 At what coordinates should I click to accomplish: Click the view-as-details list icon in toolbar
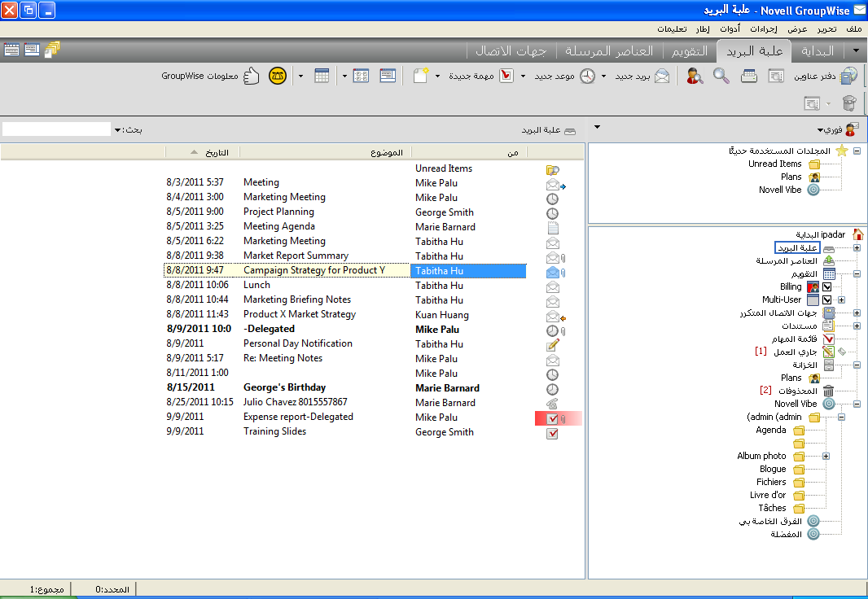(388, 76)
